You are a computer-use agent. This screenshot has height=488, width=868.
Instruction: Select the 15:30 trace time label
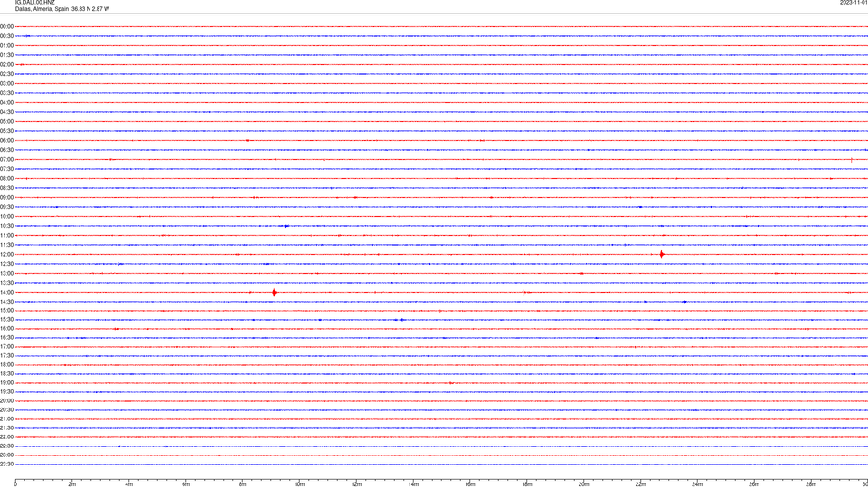(6, 319)
